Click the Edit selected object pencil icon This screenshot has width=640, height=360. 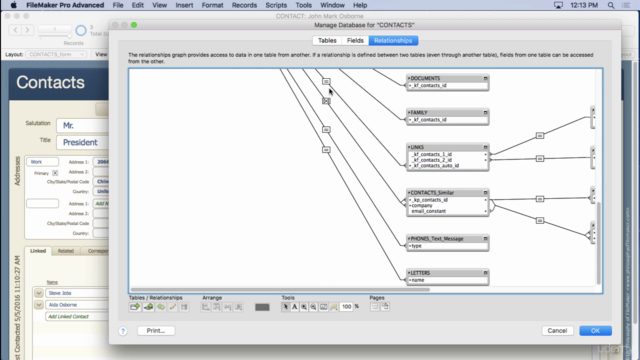coord(173,307)
